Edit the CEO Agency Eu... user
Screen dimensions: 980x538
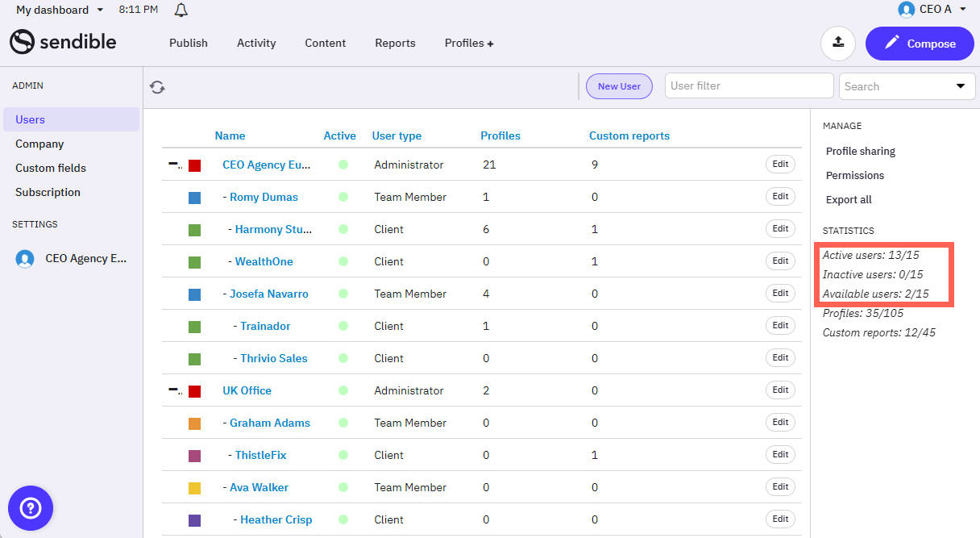pos(780,165)
